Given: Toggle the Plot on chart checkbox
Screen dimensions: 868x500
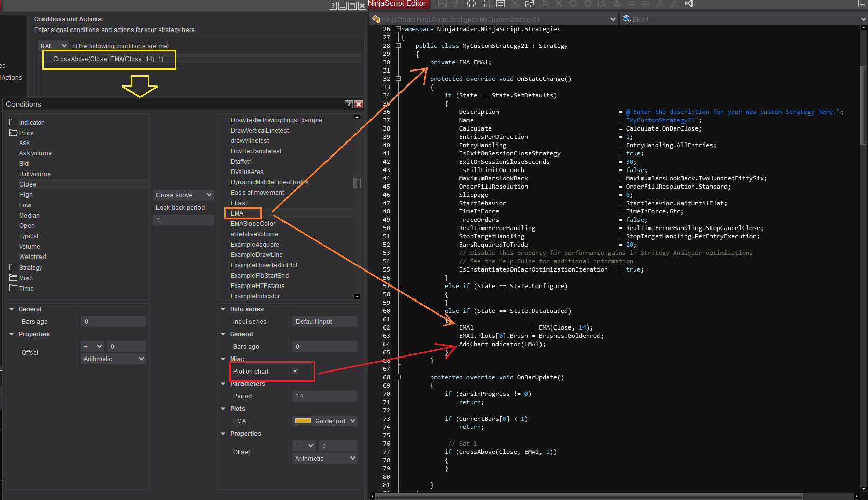Looking at the screenshot, I should (x=295, y=371).
